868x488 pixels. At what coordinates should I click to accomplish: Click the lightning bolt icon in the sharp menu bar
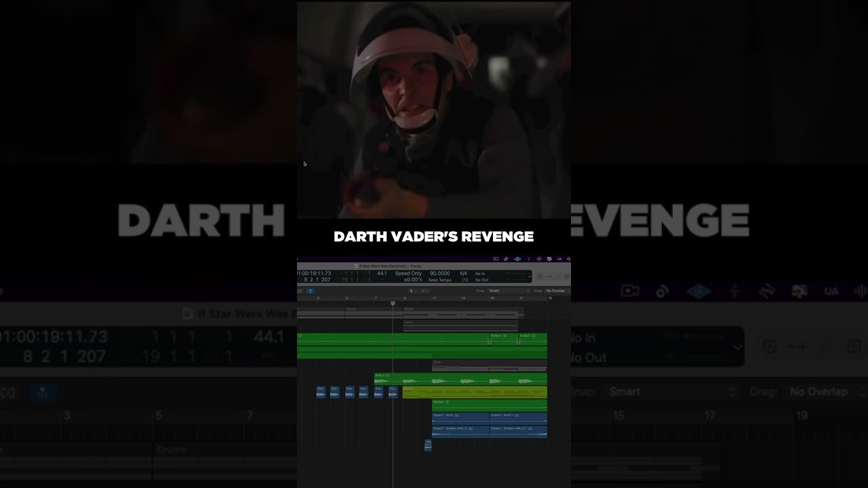click(x=529, y=259)
